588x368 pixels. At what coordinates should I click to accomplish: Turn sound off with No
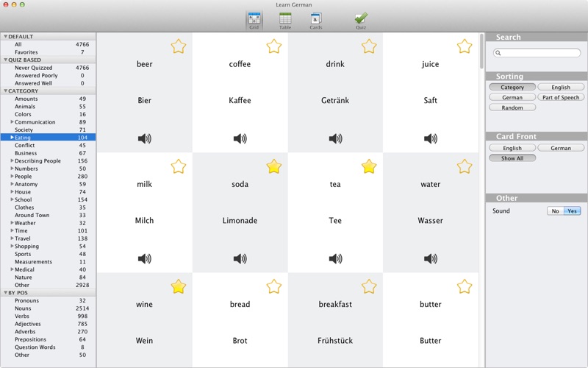pyautogui.click(x=556, y=211)
